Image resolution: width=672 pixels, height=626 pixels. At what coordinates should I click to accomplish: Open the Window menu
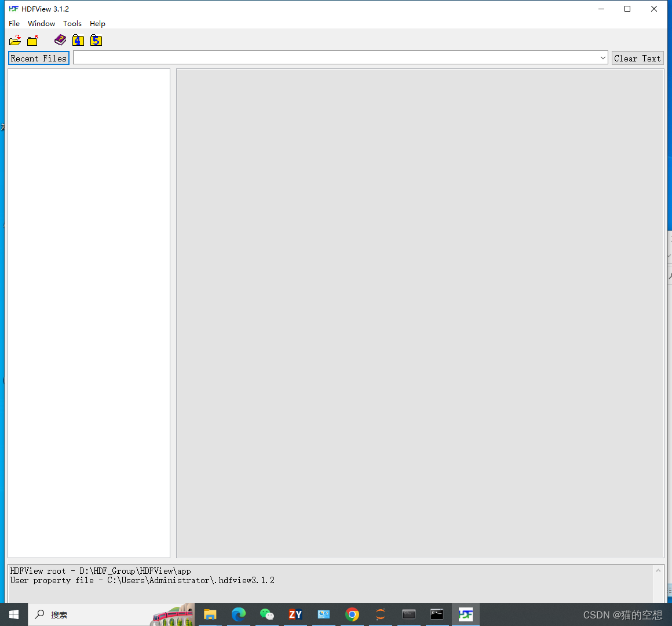pyautogui.click(x=42, y=24)
